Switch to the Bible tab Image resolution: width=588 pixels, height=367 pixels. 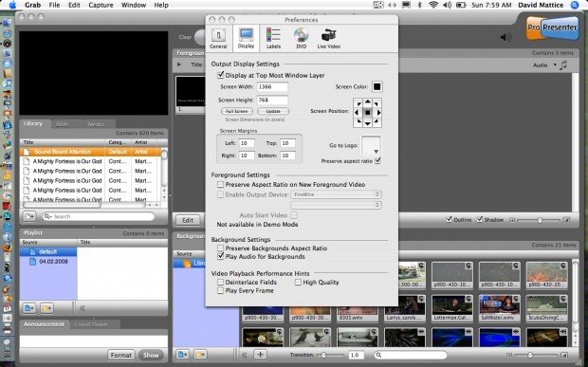pyautogui.click(x=63, y=124)
